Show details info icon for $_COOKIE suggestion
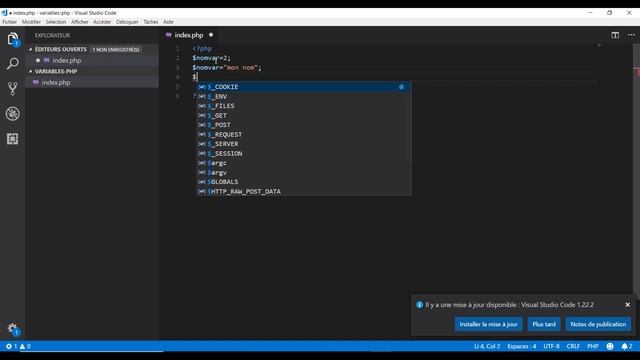 coord(401,87)
